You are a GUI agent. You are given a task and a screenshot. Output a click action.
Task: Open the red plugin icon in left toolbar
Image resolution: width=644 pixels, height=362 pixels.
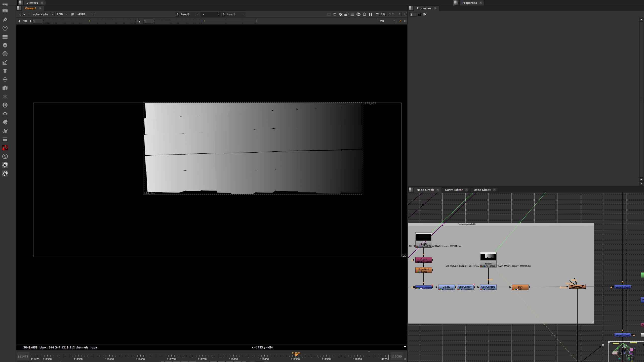click(5, 148)
